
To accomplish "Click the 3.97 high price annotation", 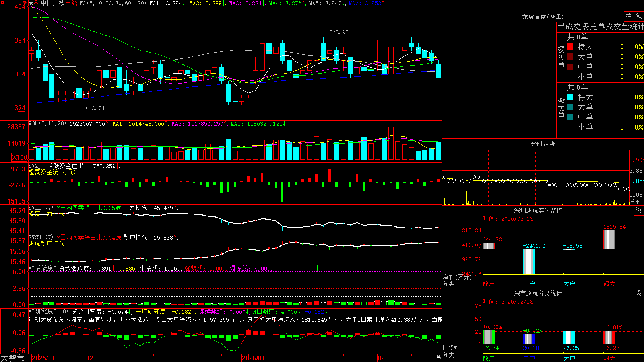I will [342, 32].
